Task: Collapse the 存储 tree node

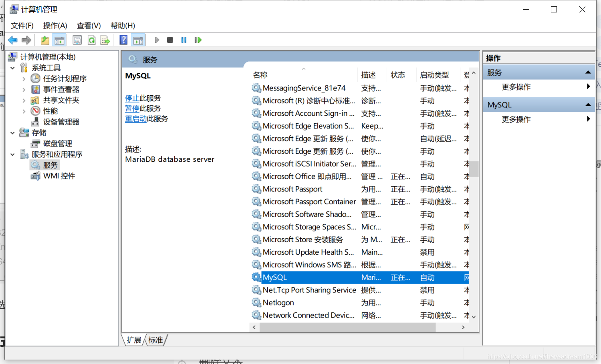Action: [x=13, y=133]
